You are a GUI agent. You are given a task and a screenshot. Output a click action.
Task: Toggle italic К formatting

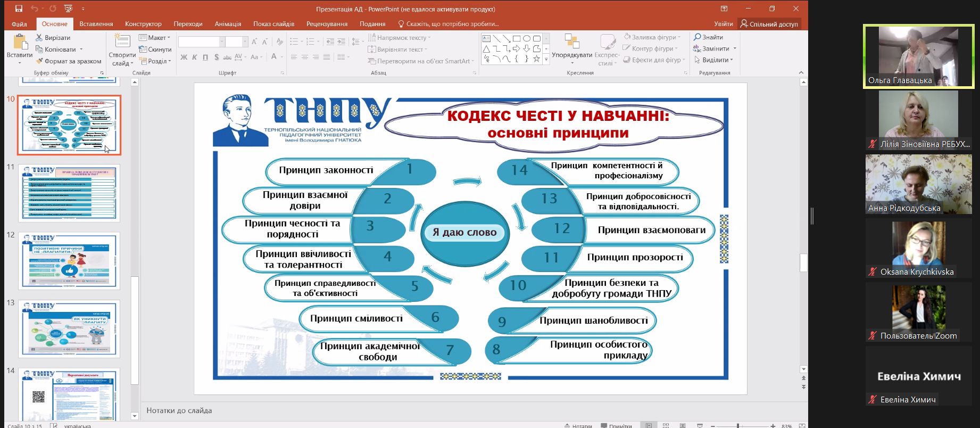point(194,57)
